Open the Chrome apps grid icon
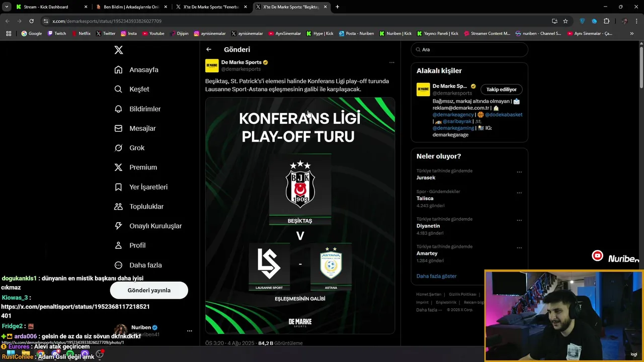 [9, 34]
